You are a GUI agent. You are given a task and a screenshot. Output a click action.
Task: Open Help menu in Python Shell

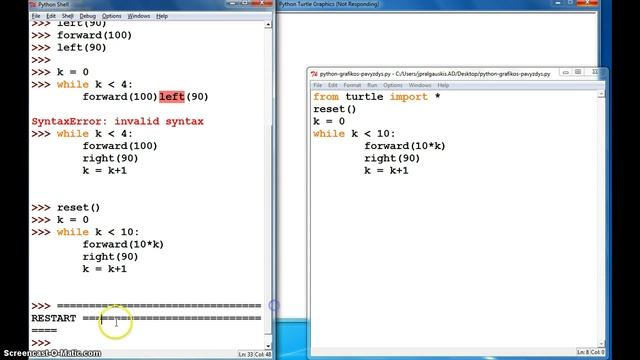(162, 16)
